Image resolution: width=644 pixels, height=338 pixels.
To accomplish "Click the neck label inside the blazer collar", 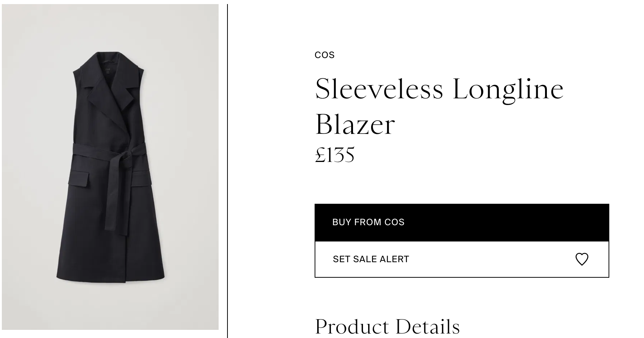I will [108, 70].
